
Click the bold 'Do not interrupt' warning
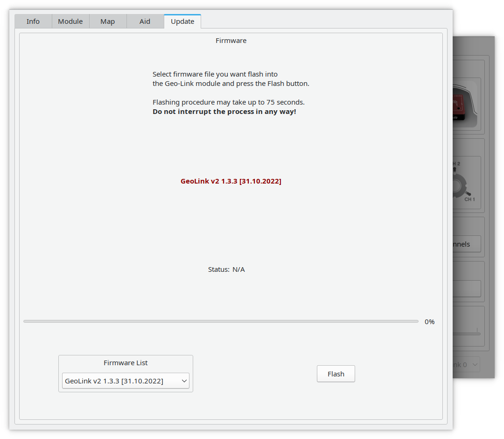[224, 112]
